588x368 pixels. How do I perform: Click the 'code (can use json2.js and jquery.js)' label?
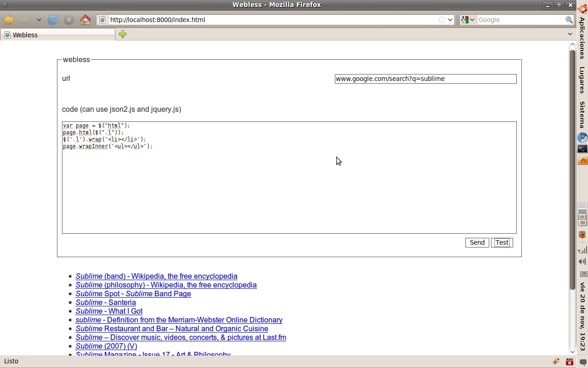coord(122,109)
